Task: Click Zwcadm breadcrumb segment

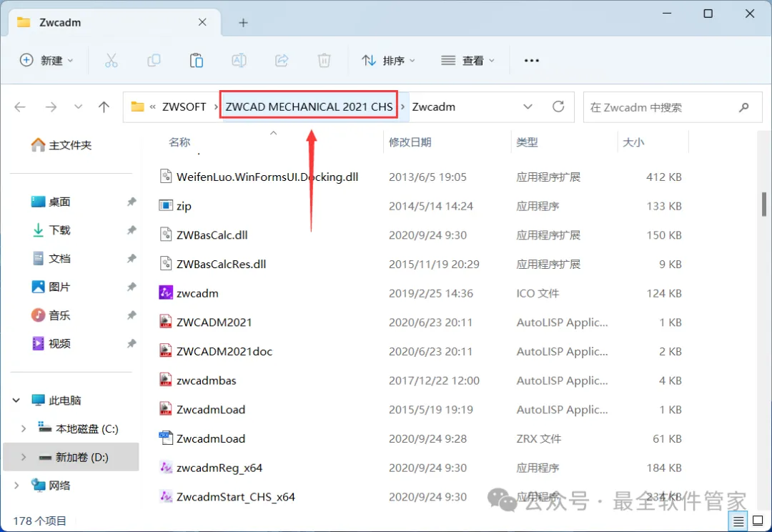Action: tap(434, 107)
